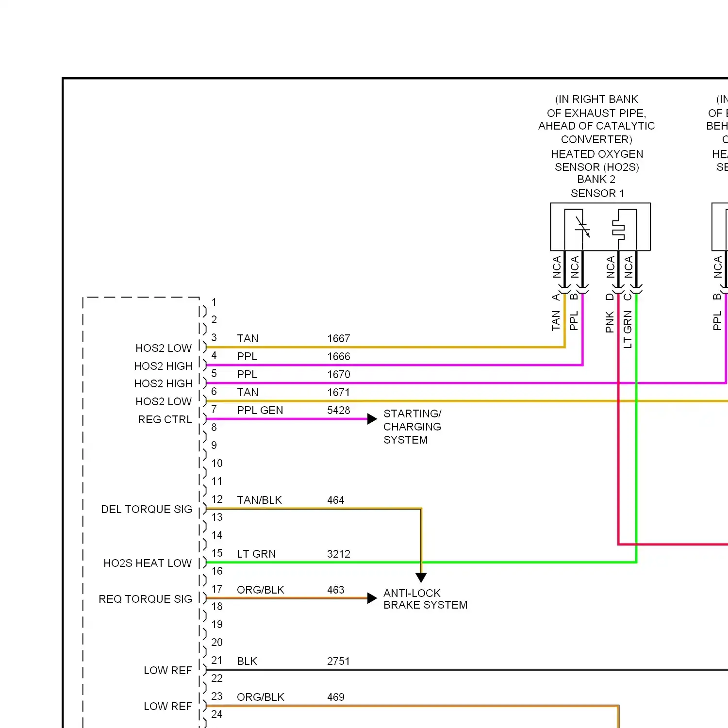Click the vertical PNK wire label

[x=610, y=322]
